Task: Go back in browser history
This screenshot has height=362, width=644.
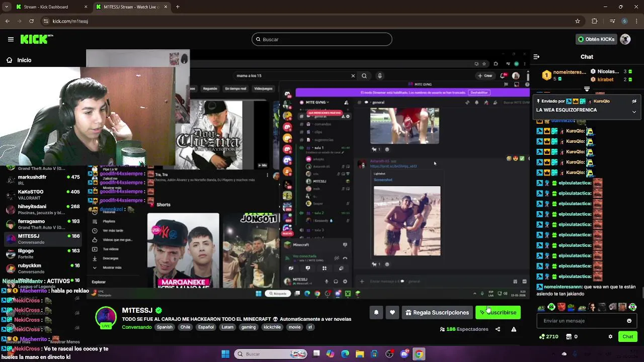Action: (7, 21)
